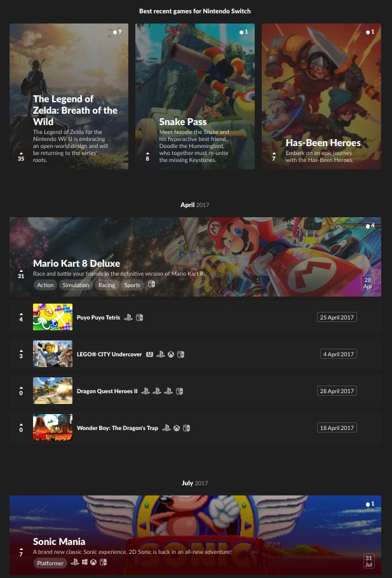The height and width of the screenshot is (578, 392).
Task: Open Dragon Quest Heroes II game page
Action: coord(107,391)
